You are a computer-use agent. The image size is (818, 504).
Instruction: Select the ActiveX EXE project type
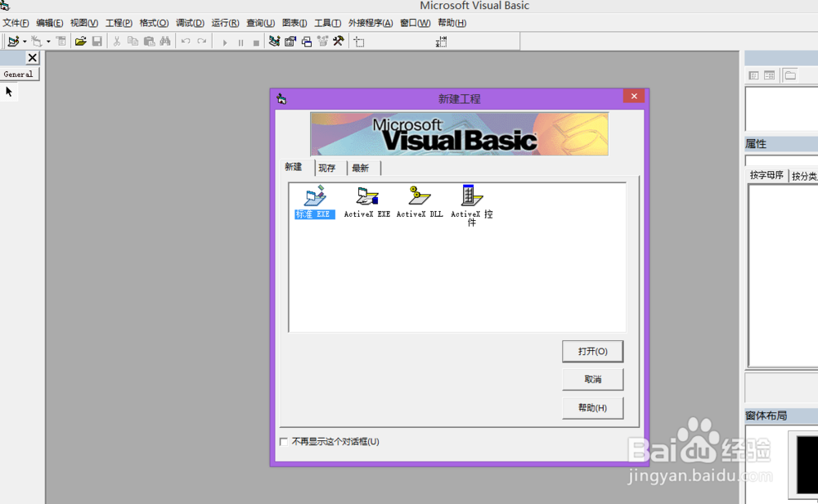[x=367, y=202]
